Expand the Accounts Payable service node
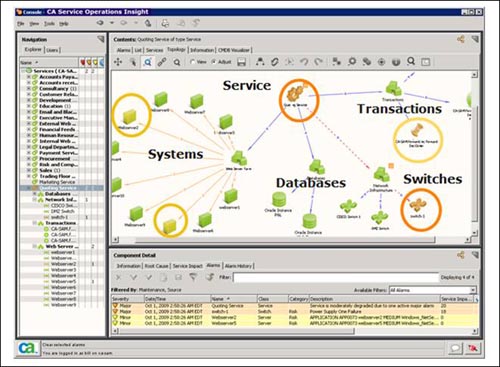The width and height of the screenshot is (500, 367). coord(29,77)
